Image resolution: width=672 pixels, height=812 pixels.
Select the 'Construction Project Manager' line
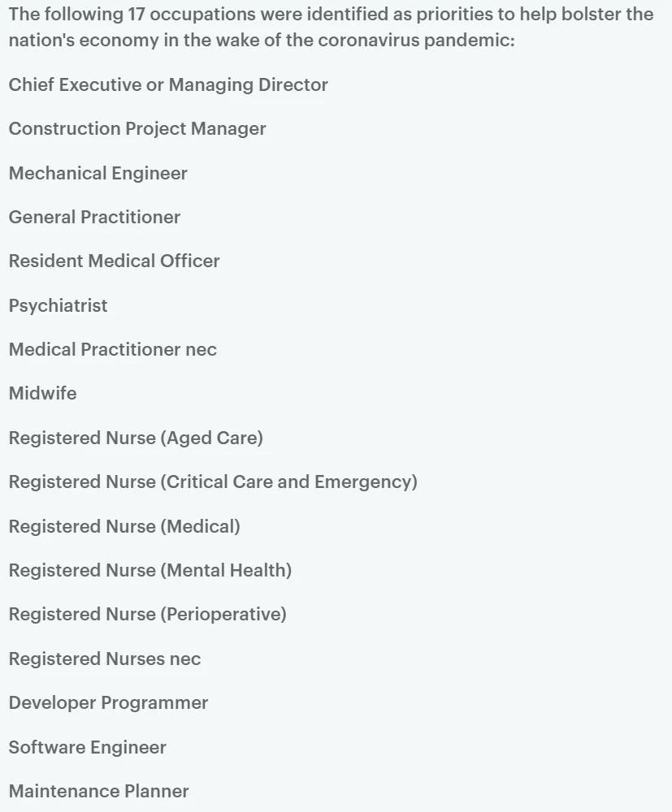[137, 128]
